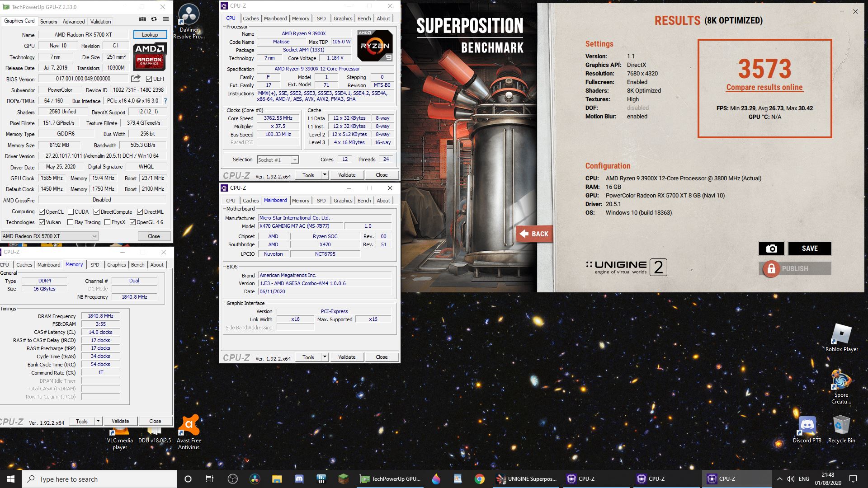Image resolution: width=868 pixels, height=488 pixels.
Task: Toggle the DirectCompute checkbox
Action: (96, 212)
